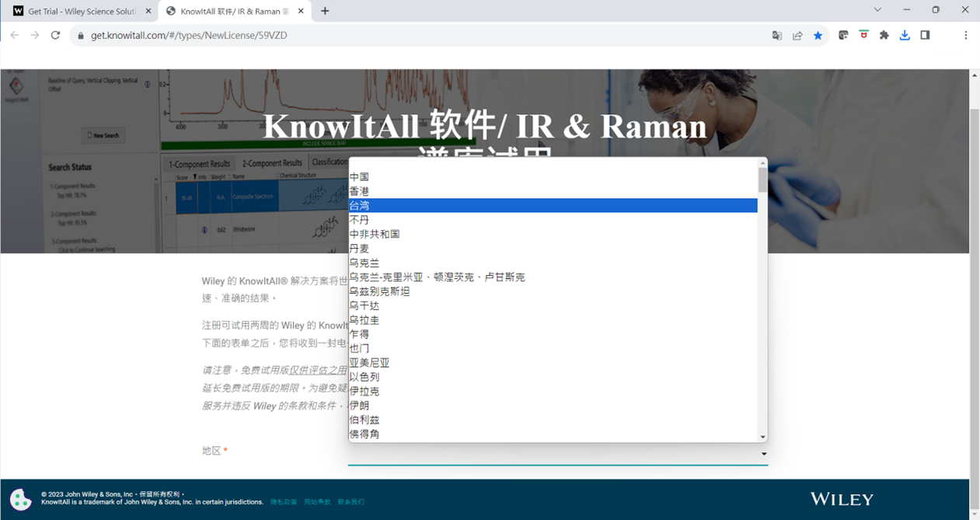Viewport: 980px width, 520px height.
Task: Select the KnowItAll 软件/ IR & Raman tab
Action: pyautogui.click(x=235, y=11)
